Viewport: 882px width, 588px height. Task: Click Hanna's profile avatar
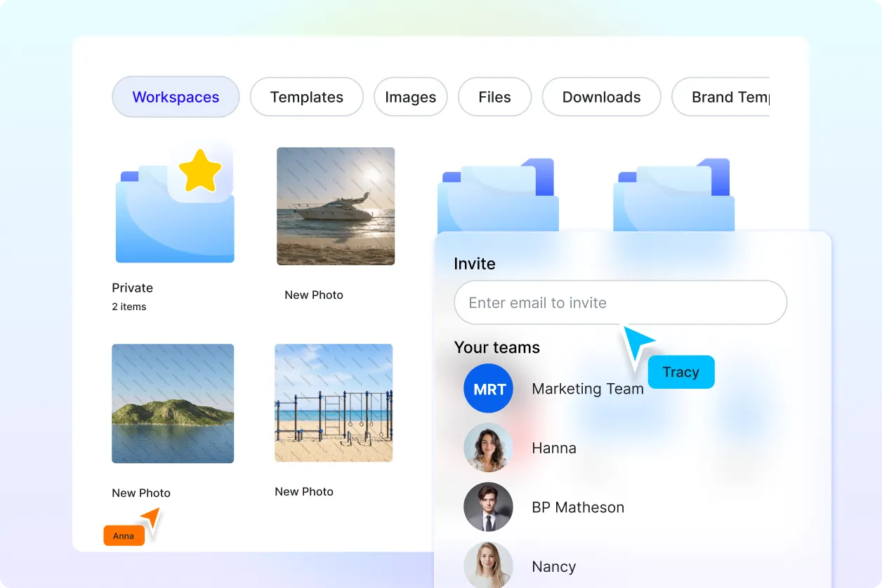(x=488, y=448)
